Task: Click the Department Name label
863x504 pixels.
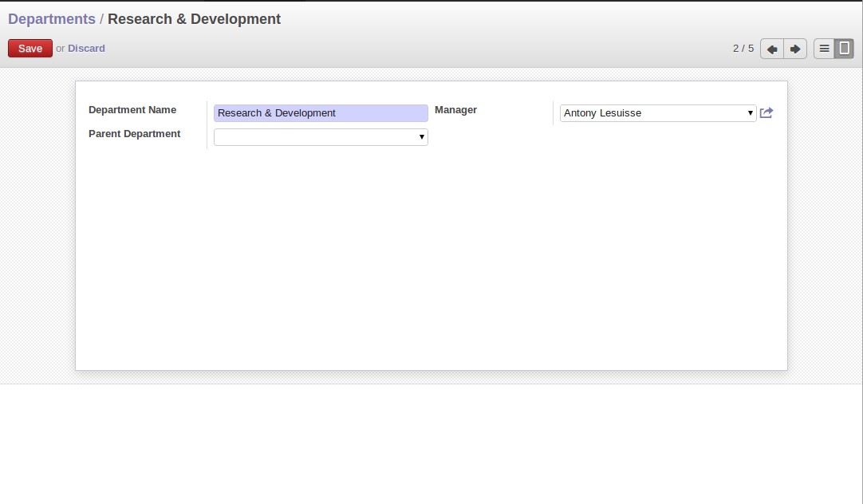Action: pos(132,110)
